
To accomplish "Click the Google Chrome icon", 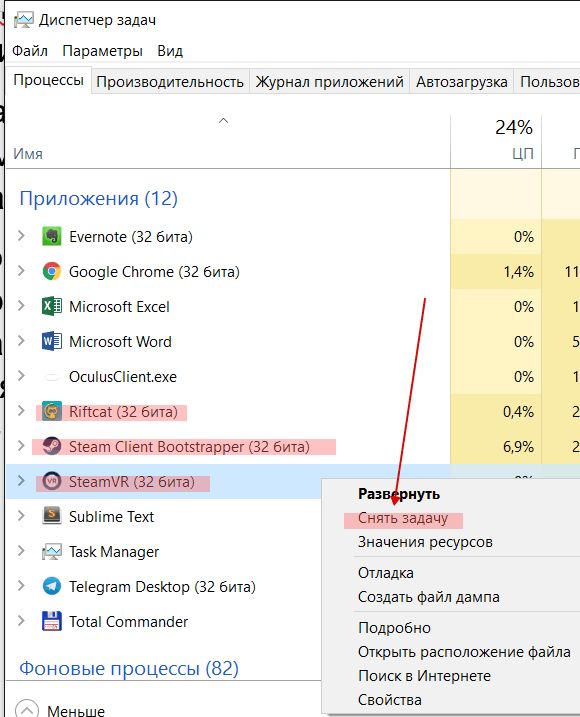I will (52, 272).
